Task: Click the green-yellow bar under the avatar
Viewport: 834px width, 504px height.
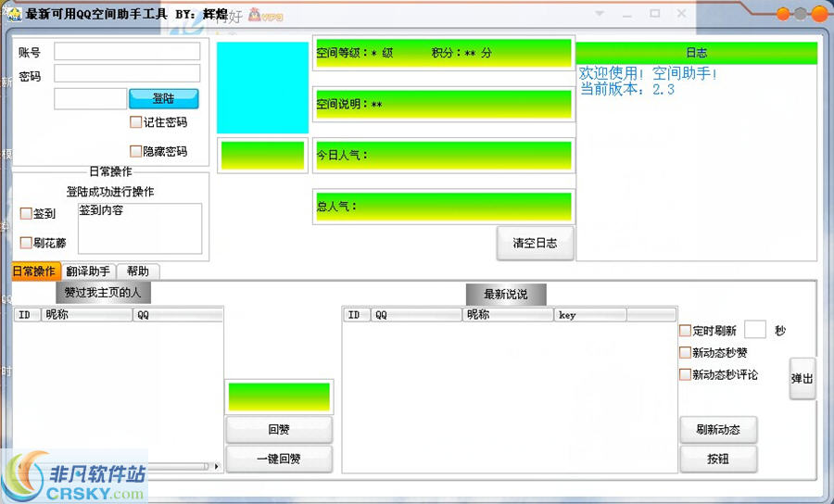Action: tap(263, 156)
